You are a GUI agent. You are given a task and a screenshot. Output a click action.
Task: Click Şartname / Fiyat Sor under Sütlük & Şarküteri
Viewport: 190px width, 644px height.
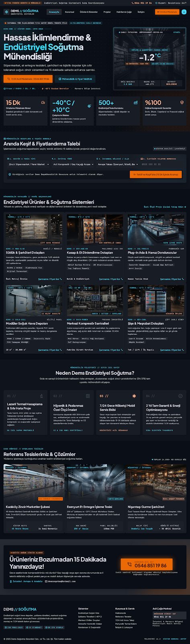point(50,279)
